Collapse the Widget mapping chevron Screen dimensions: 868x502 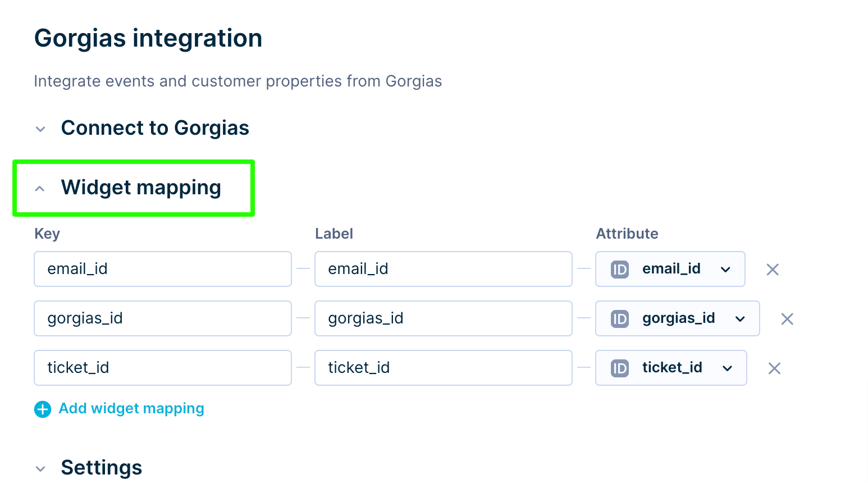pyautogui.click(x=40, y=189)
